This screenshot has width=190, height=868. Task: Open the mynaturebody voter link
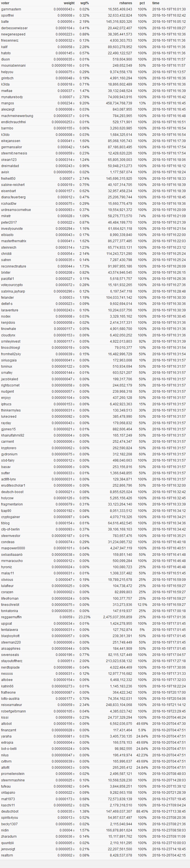(x=12, y=97)
